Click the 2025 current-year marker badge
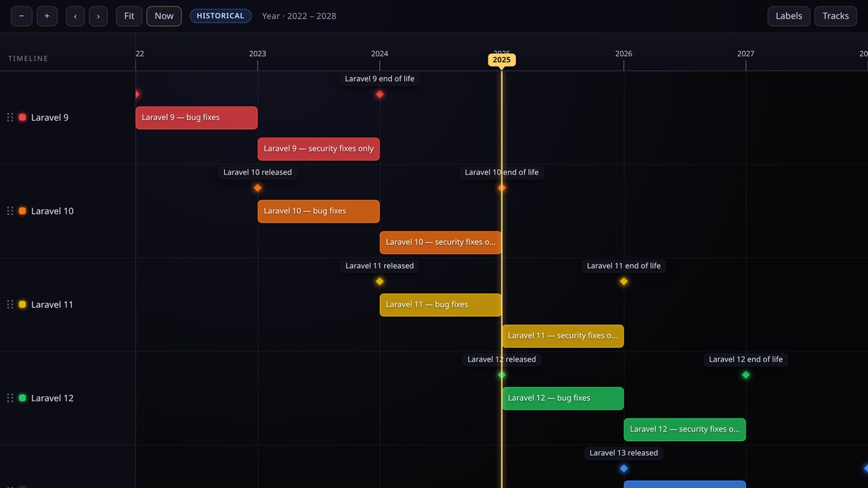Image resolution: width=868 pixels, height=488 pixels. pyautogui.click(x=502, y=60)
